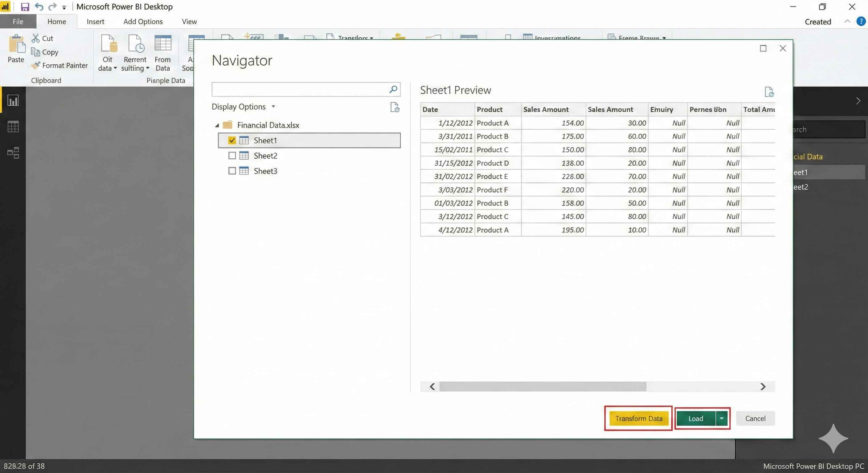Click the Save icon in title bar

point(25,7)
